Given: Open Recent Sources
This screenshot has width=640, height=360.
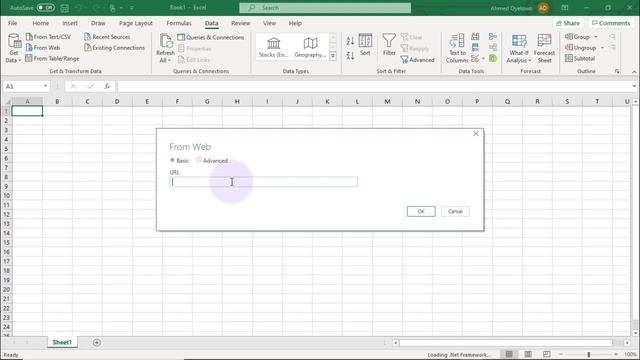Looking at the screenshot, I should click(107, 37).
